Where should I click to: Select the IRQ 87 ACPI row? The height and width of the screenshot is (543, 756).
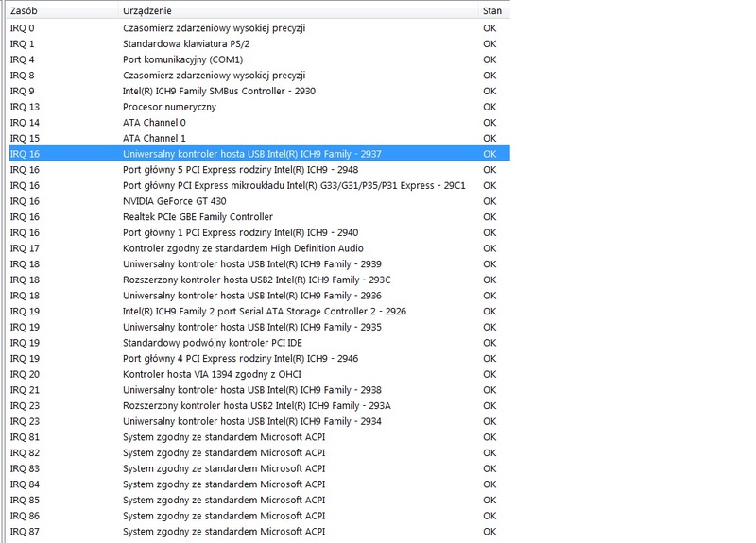[x=259, y=532]
